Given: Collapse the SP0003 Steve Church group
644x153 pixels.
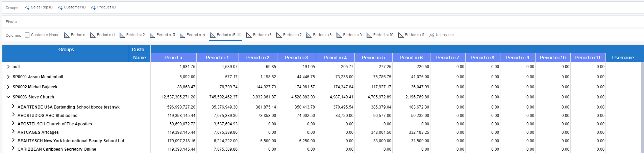Looking at the screenshot, I should (8, 97).
